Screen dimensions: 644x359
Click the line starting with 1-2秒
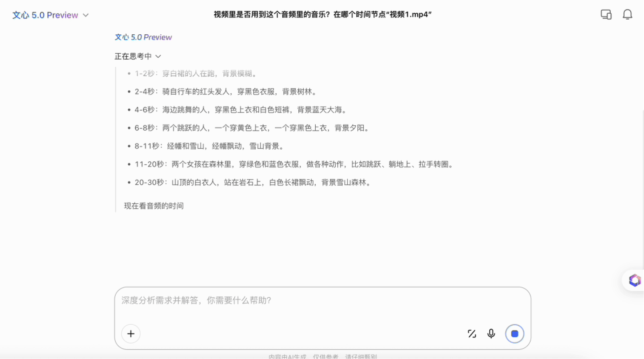click(196, 74)
